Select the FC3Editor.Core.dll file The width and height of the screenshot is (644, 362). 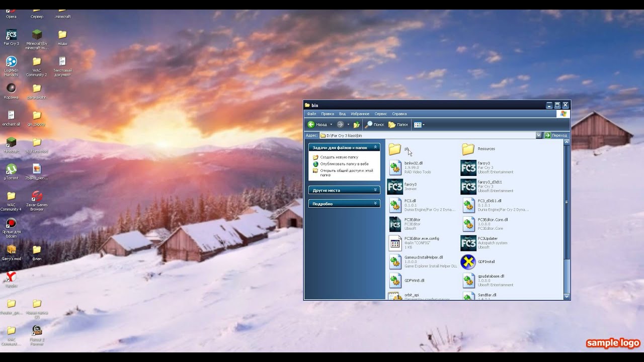coord(486,224)
